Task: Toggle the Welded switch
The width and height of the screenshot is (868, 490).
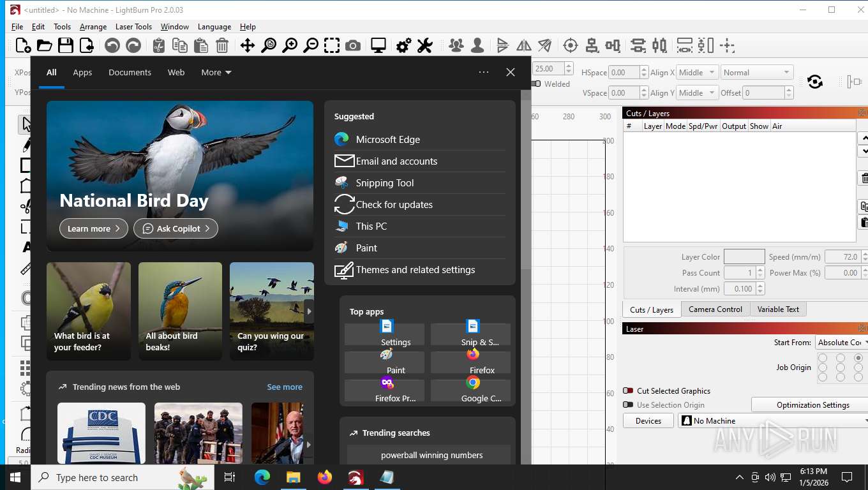Action: [x=537, y=84]
